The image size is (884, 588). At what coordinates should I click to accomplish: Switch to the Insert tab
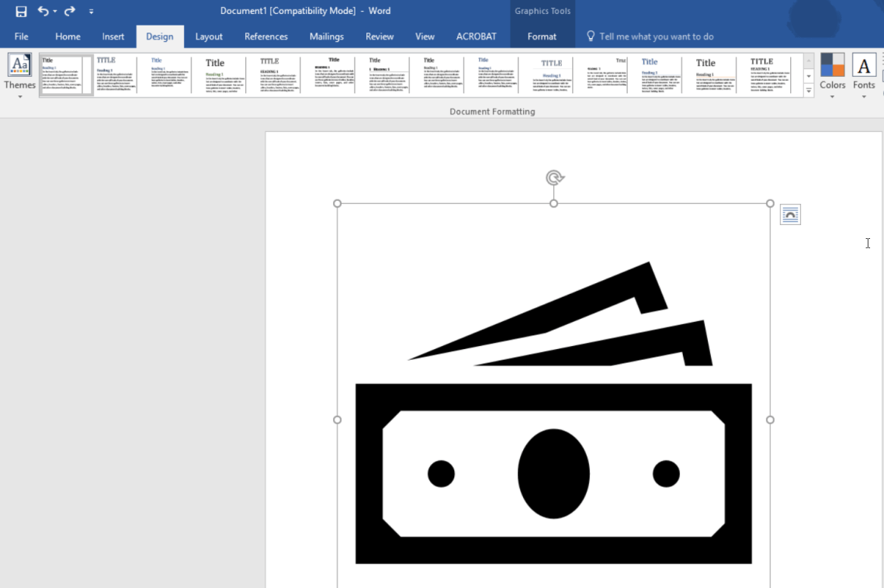(x=113, y=36)
